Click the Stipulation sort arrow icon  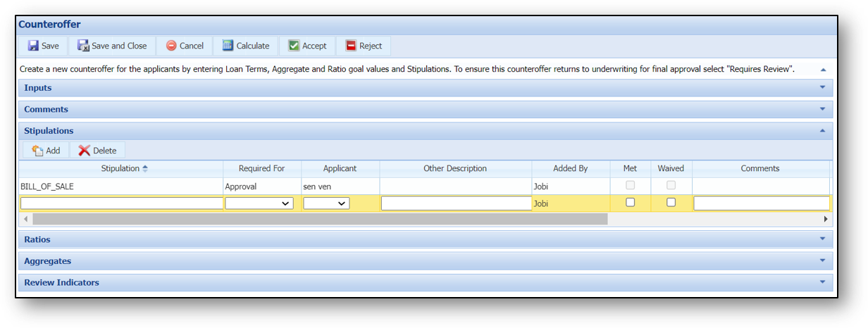pyautogui.click(x=145, y=168)
